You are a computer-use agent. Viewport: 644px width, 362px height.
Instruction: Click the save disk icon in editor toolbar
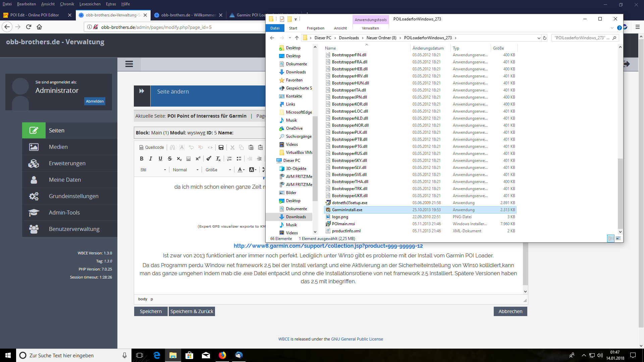[x=221, y=147]
